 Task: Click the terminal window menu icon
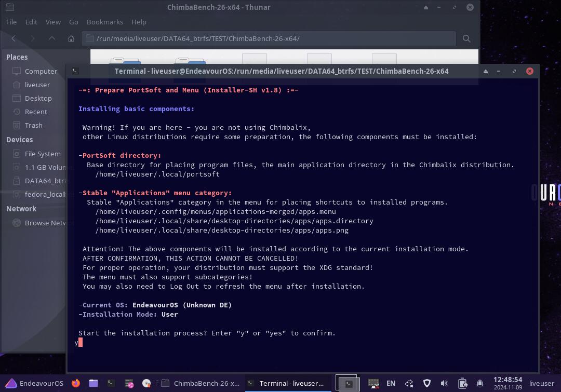tap(75, 71)
